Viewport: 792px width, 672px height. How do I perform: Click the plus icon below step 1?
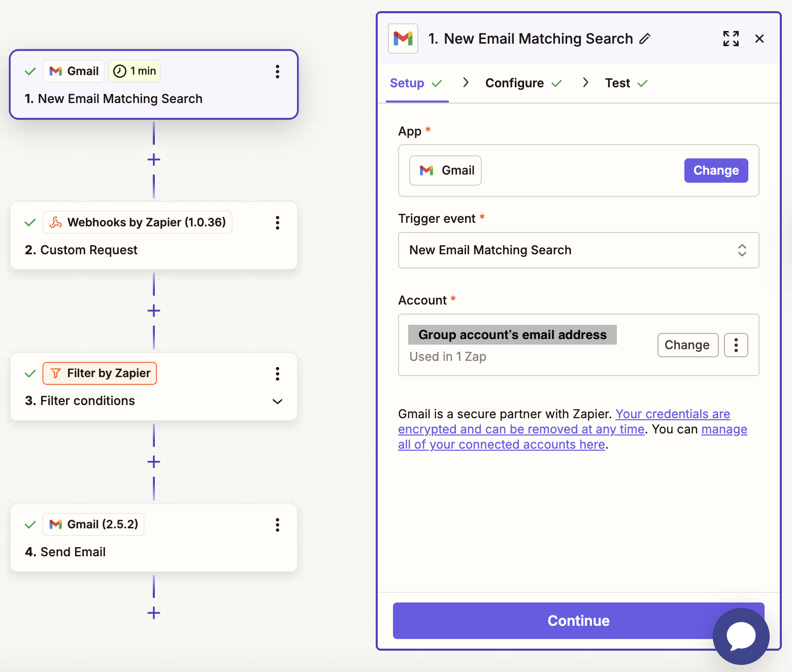(153, 159)
